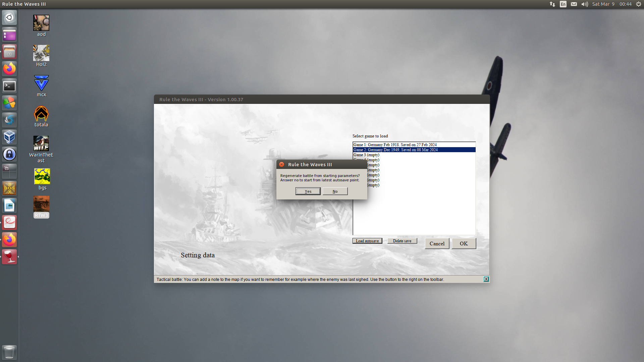Open the totala desktop icon
Screen dimensions: 644x362
tap(41, 116)
